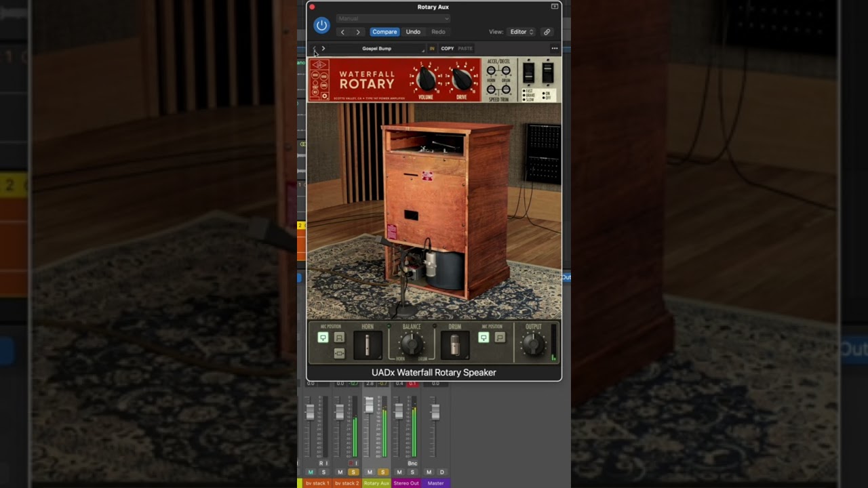Select the lit Drum mic position button
The image size is (868, 488).
[x=484, y=338]
